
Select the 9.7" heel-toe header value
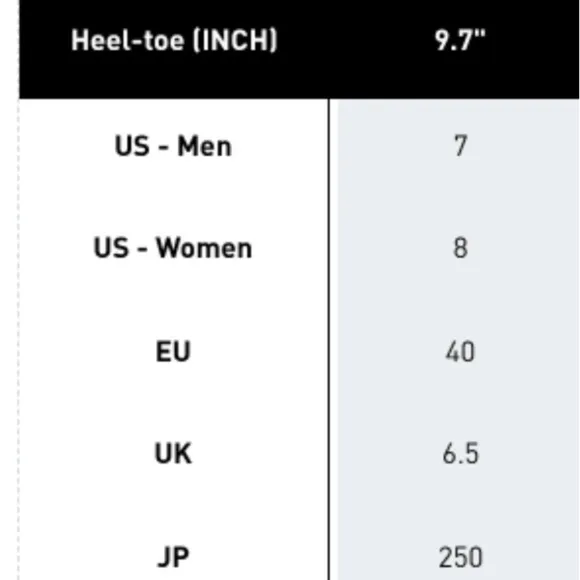click(460, 40)
